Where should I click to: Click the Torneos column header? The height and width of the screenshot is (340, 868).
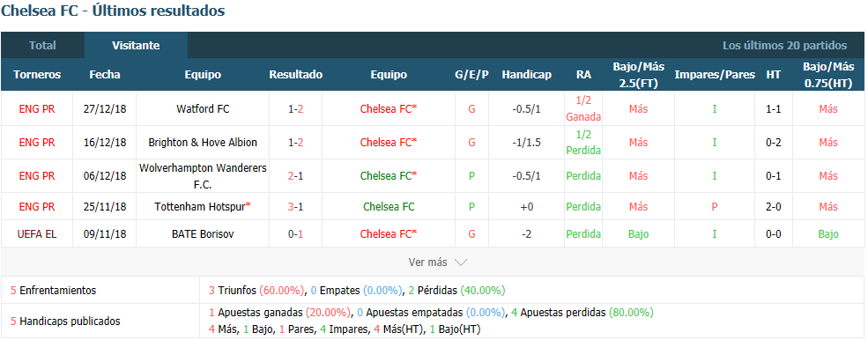tap(37, 74)
